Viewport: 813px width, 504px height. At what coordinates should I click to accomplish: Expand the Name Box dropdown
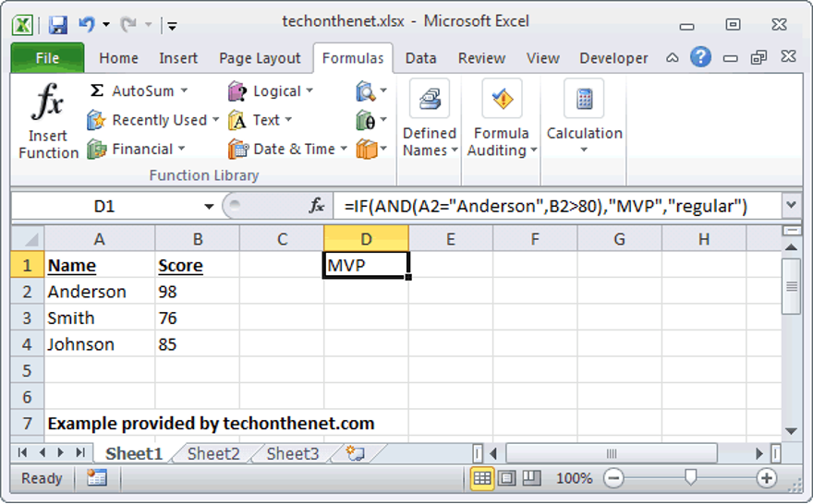208,206
